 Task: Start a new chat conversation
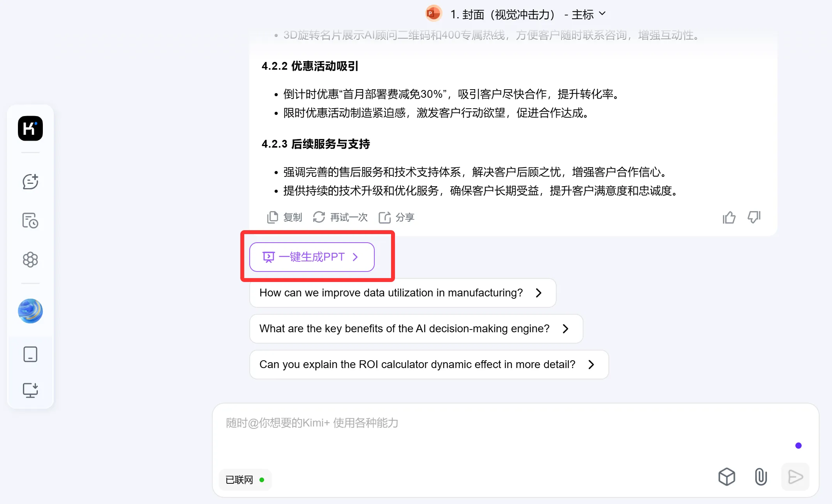click(x=30, y=182)
